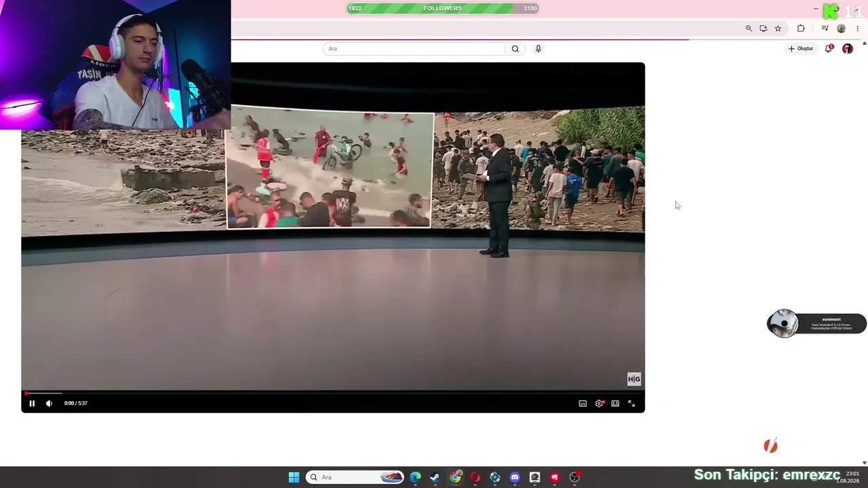Open Chrome profile avatar
868x488 pixels.
click(842, 28)
